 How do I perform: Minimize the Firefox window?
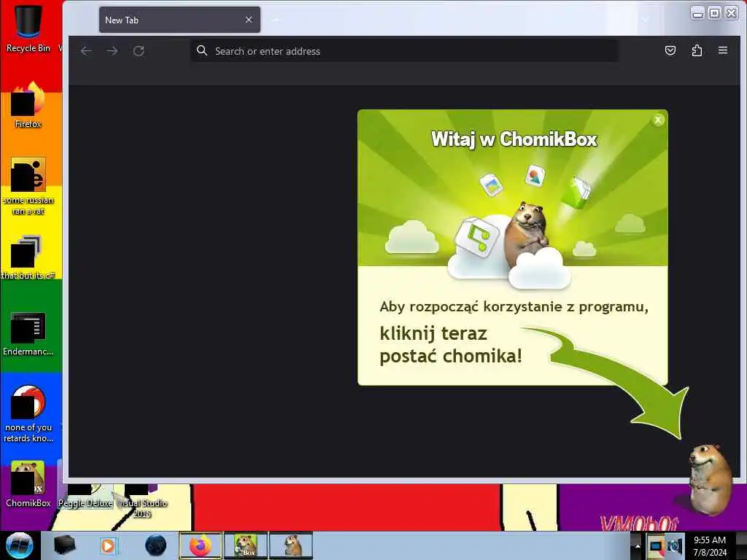coord(698,13)
